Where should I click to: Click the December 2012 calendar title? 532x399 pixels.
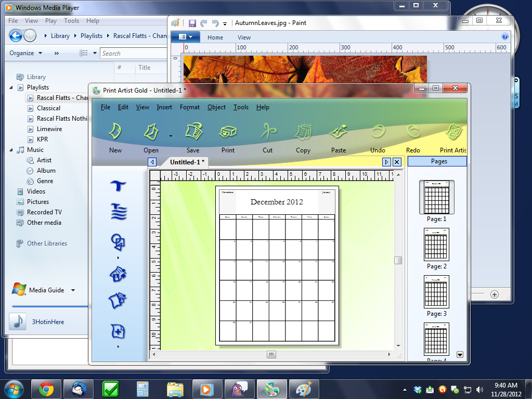coord(277,202)
